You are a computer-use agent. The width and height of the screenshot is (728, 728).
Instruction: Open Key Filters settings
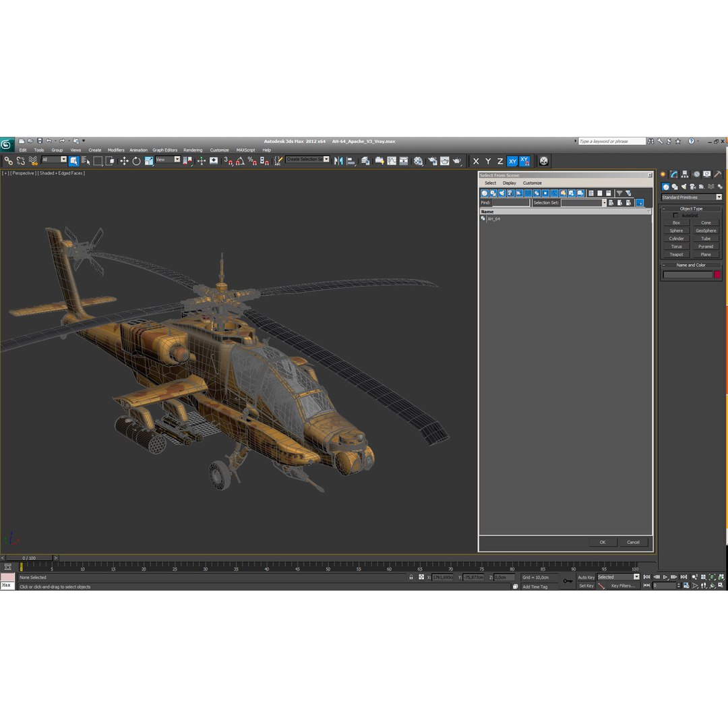pos(623,586)
